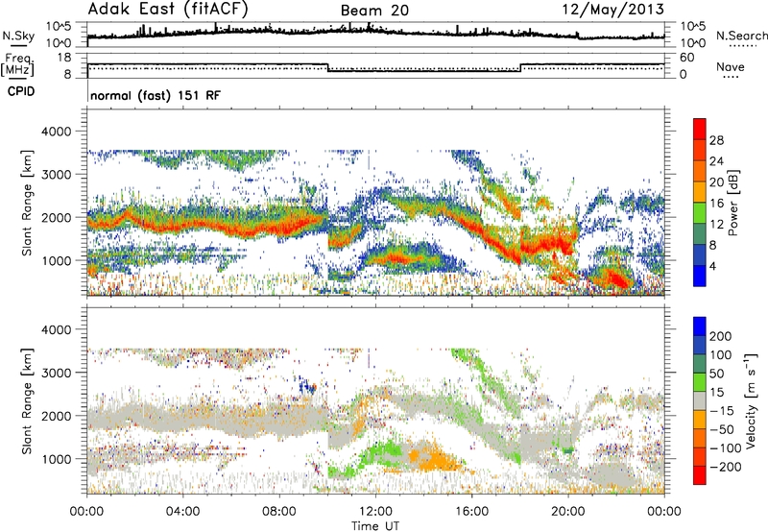Click the '08:00' time tick label
Viewport: 768px width, 532px height.
pyautogui.click(x=279, y=512)
